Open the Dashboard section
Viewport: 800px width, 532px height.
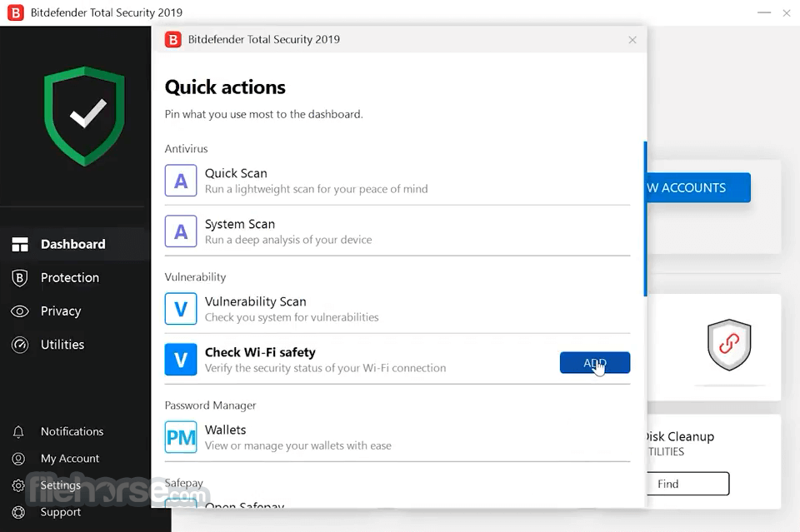click(73, 245)
